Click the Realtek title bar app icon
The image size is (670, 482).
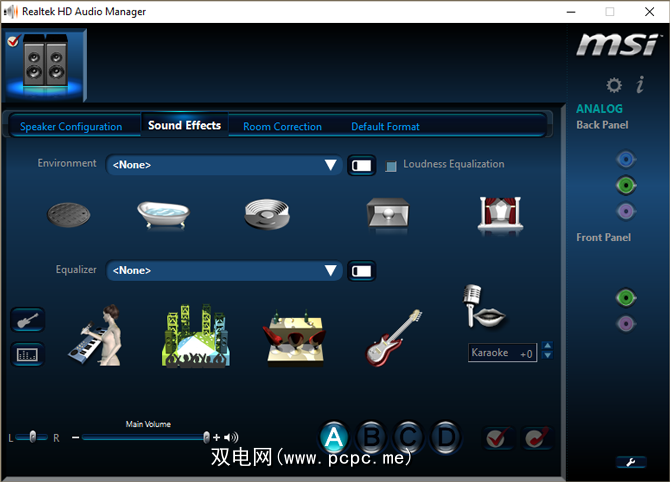[x=11, y=12]
